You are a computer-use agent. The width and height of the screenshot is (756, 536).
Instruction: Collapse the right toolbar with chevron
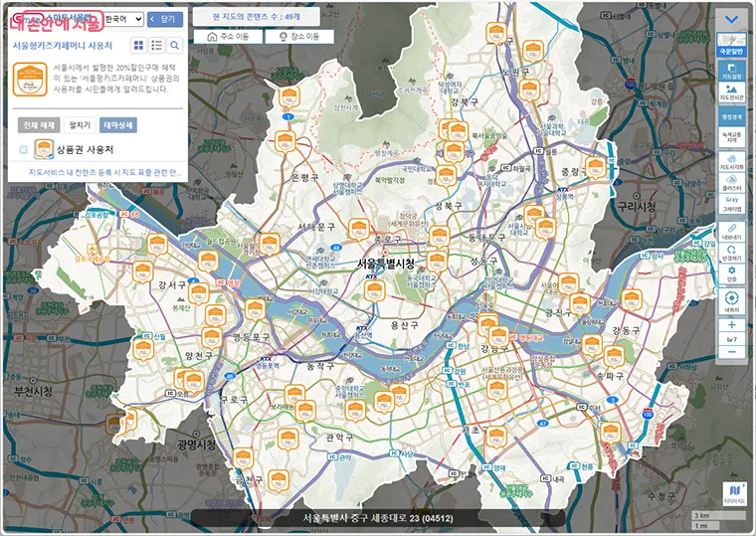(x=731, y=19)
